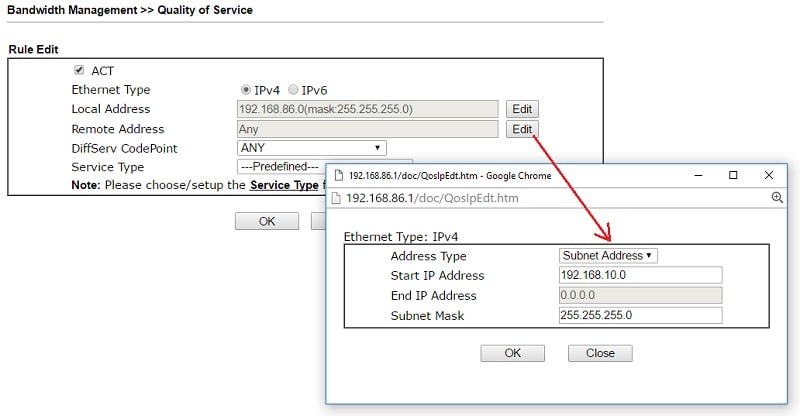Open the DiffServ CodePoint dropdown
This screenshot has width=800, height=416.
[312, 148]
